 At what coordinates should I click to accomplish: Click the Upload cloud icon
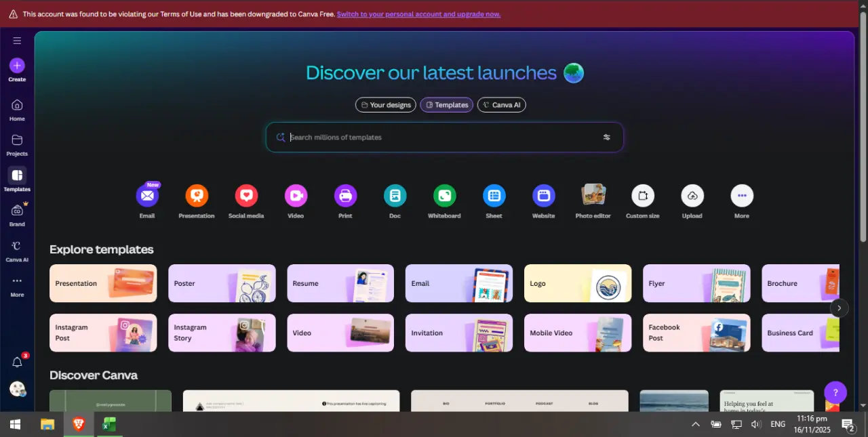[692, 196]
